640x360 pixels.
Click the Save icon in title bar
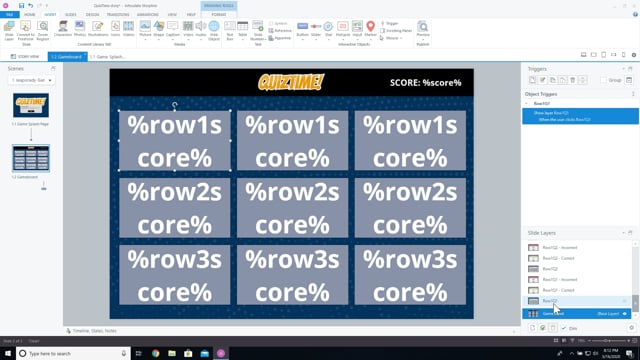tap(21, 5)
